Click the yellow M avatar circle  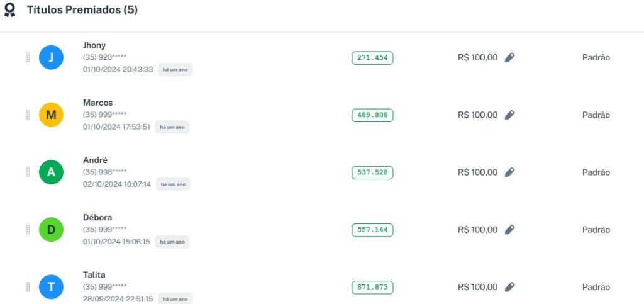point(51,115)
